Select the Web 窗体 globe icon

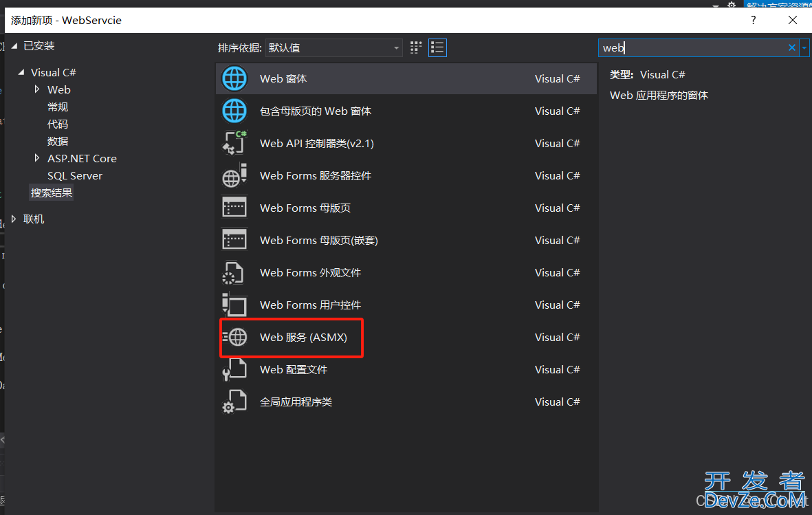tap(234, 79)
